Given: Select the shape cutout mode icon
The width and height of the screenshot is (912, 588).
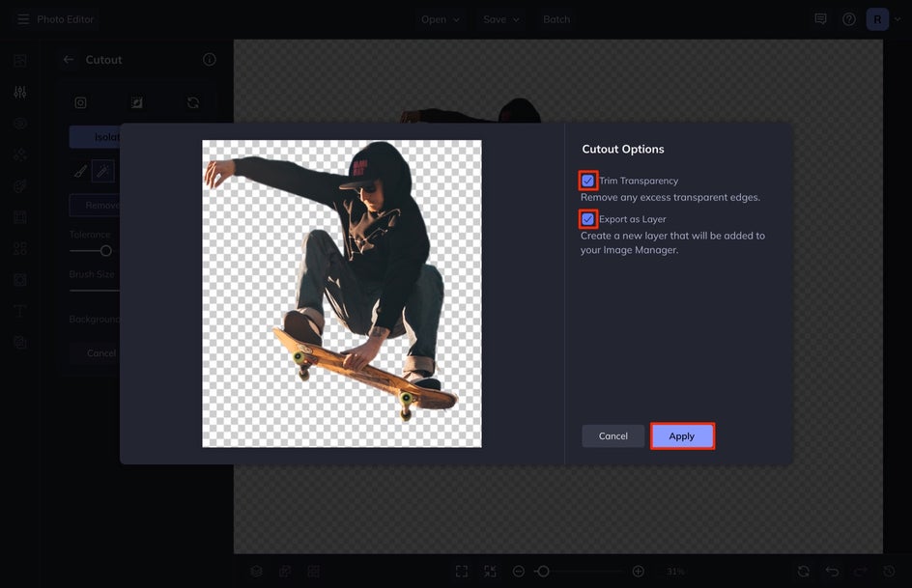Looking at the screenshot, I should tap(81, 103).
